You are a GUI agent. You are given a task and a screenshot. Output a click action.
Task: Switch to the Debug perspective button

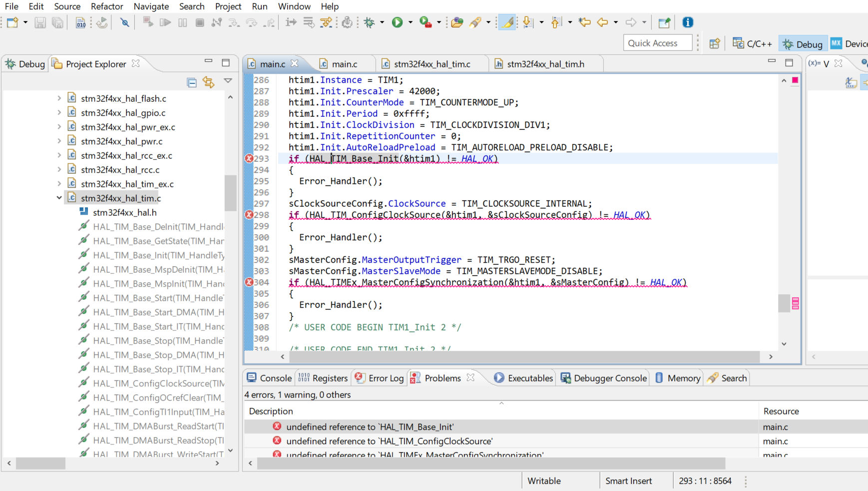[x=803, y=44]
